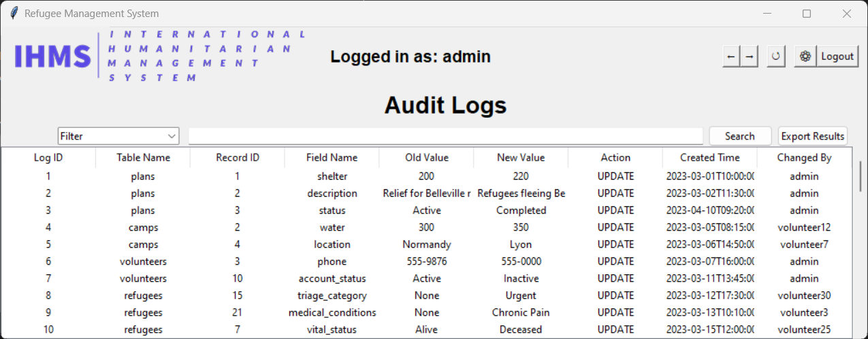This screenshot has width=868, height=339.
Task: Click the 'water' field name cell
Action: [x=332, y=227]
